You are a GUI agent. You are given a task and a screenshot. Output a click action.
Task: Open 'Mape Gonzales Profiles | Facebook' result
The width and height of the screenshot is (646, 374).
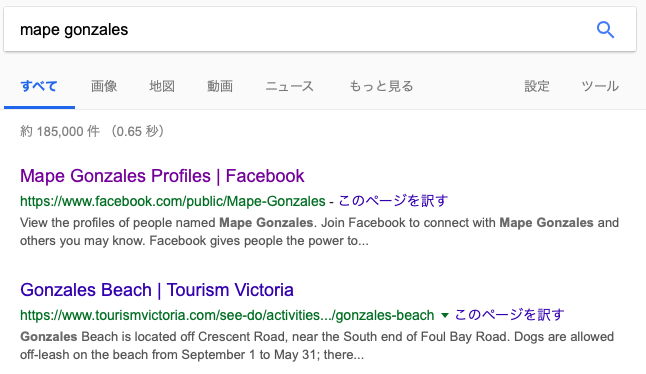(162, 176)
